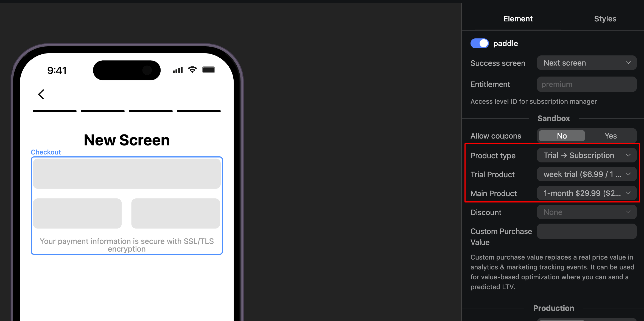Open the Product type dropdown
Screen dimensions: 644x321
pos(587,155)
